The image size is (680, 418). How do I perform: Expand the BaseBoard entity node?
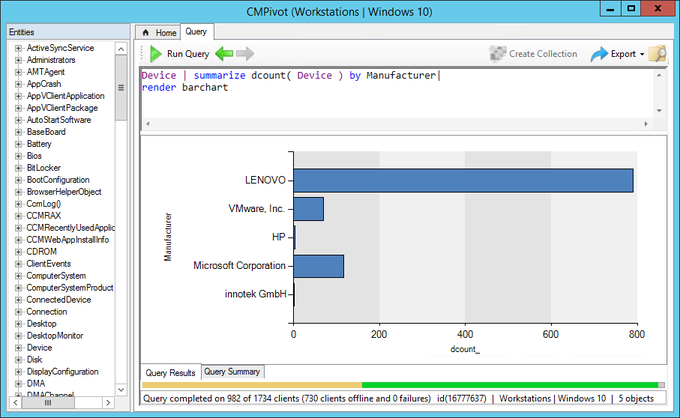[18, 132]
